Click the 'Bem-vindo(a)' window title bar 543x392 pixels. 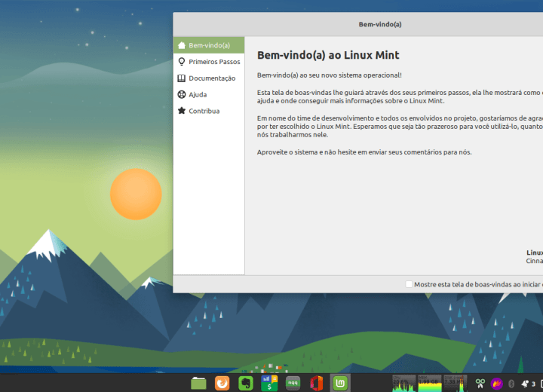358,24
